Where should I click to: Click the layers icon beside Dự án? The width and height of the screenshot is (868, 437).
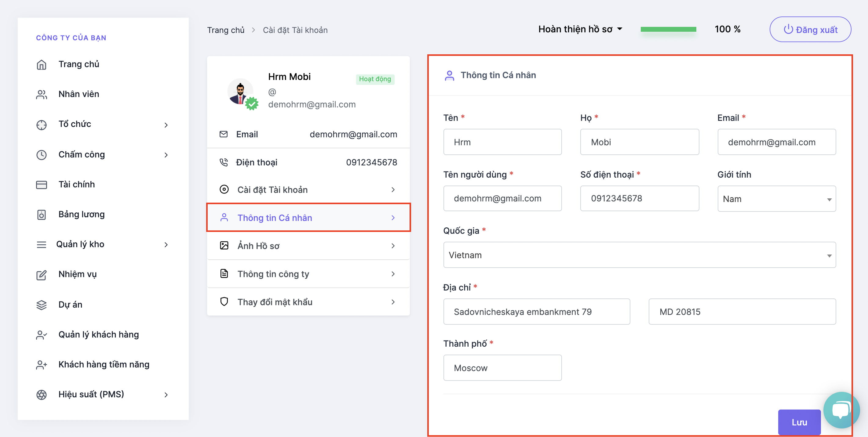coord(42,305)
